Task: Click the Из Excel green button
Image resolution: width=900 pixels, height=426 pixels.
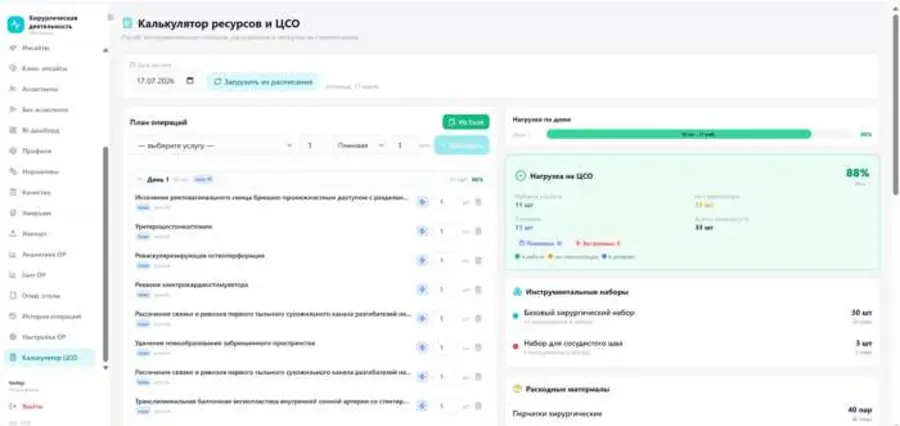Action: [465, 122]
